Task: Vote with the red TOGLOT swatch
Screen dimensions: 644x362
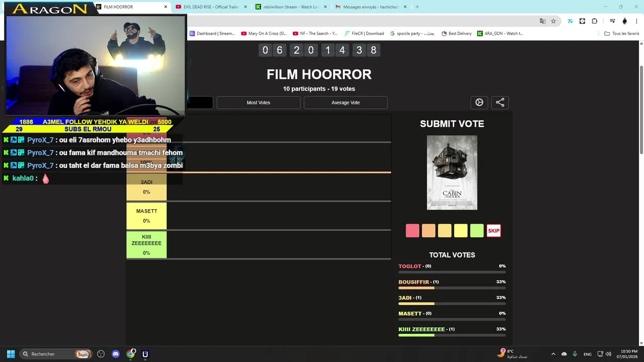Action: [x=413, y=231]
